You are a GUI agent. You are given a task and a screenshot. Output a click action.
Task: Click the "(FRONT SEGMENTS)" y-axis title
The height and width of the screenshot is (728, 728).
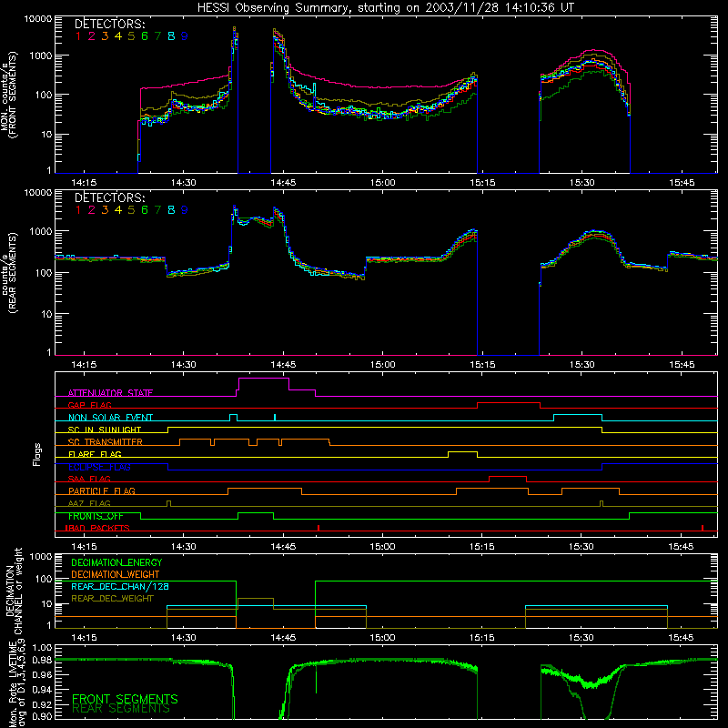pos(13,95)
